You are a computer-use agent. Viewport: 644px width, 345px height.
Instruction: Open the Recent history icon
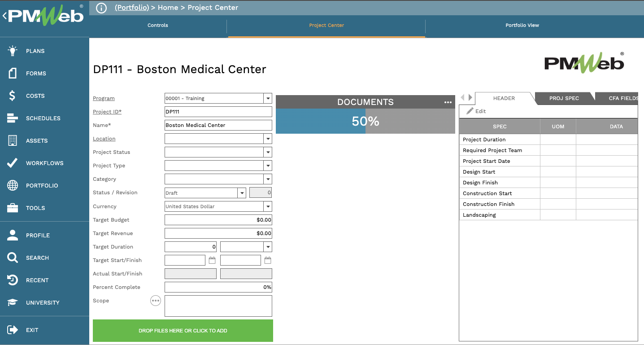13,280
